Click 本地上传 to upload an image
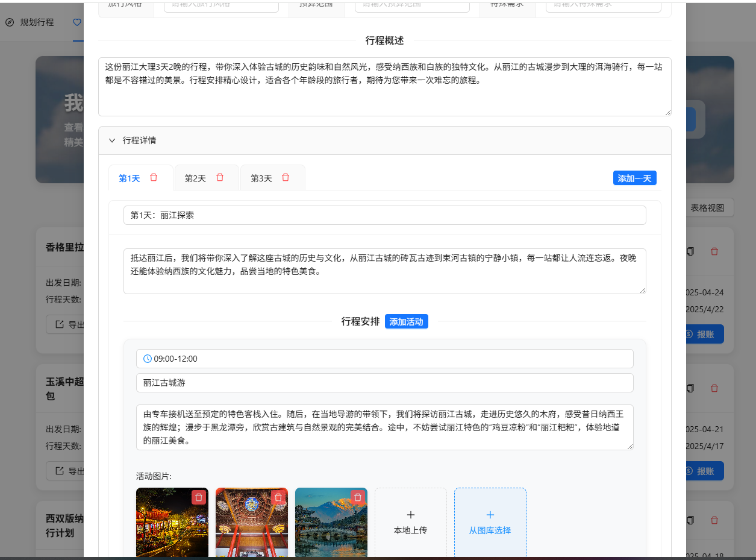Screen dimensions: 756x560 410,521
